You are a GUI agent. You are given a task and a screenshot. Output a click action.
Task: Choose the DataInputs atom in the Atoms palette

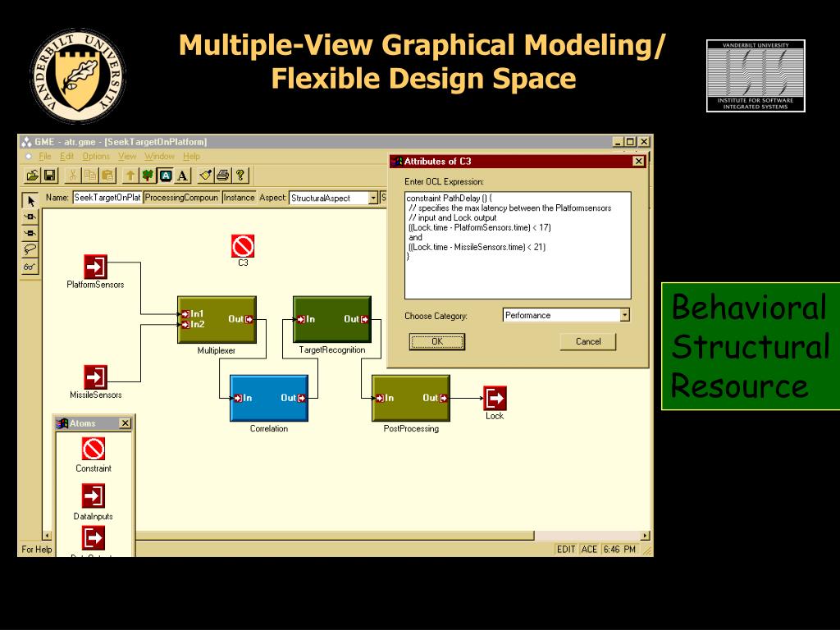(94, 495)
